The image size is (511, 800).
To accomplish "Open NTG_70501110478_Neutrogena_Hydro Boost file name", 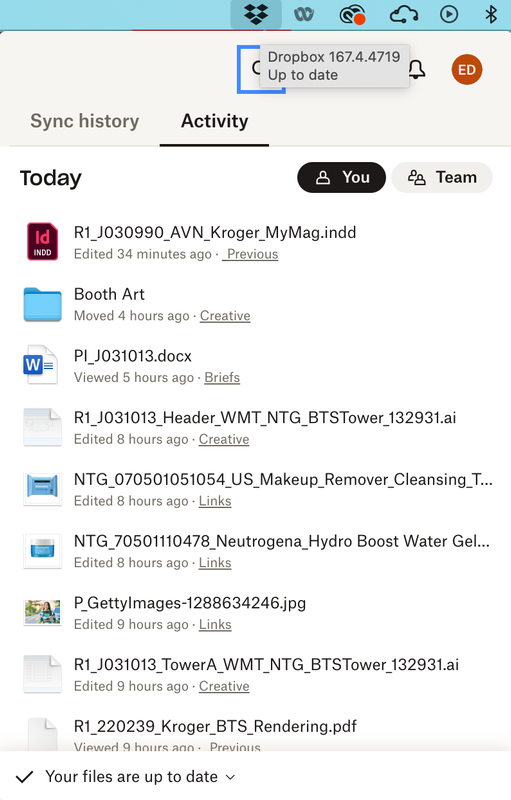I will coord(282,541).
